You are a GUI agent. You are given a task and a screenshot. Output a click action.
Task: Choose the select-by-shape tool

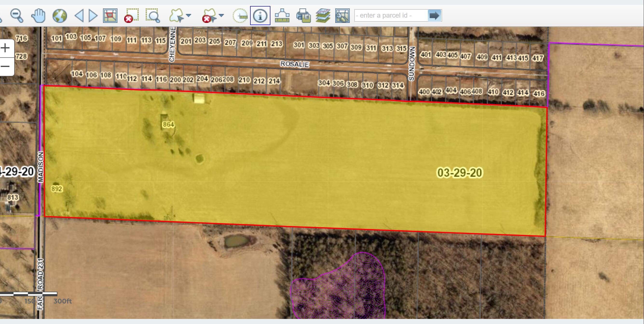click(x=177, y=16)
